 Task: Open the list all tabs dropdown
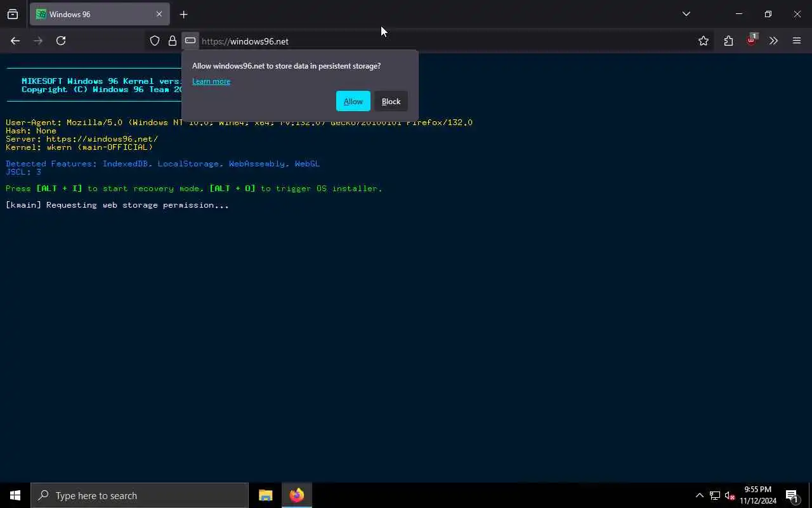tap(686, 14)
